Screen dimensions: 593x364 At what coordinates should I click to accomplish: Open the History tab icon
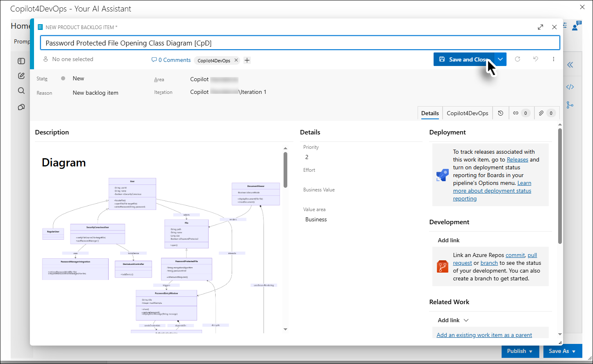500,113
